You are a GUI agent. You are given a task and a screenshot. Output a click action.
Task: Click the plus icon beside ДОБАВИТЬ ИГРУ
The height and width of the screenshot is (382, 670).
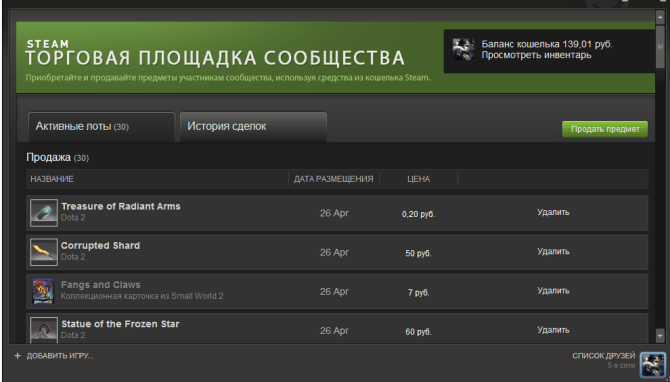(x=18, y=356)
